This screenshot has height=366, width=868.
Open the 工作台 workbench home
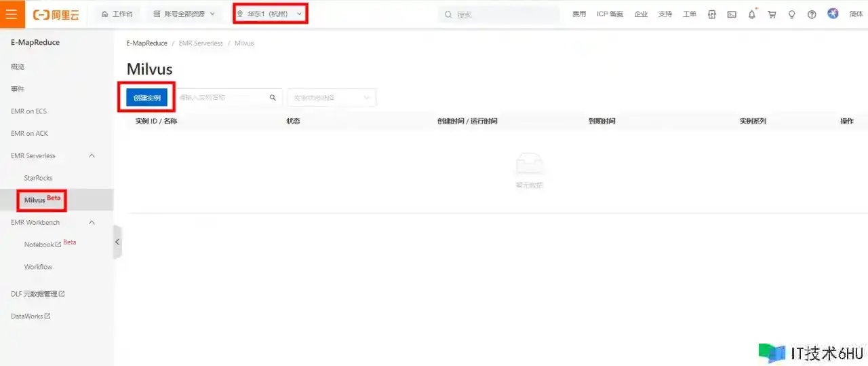(x=117, y=14)
